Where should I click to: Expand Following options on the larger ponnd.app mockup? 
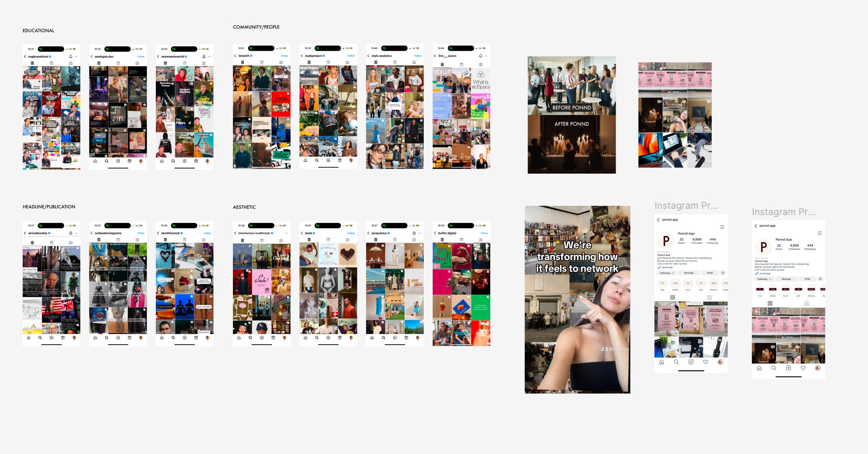(x=763, y=279)
